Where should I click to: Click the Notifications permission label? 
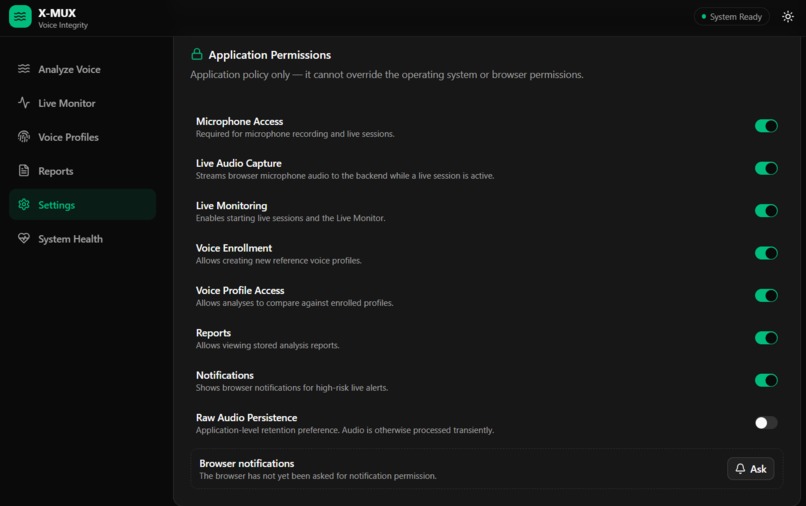pyautogui.click(x=225, y=375)
